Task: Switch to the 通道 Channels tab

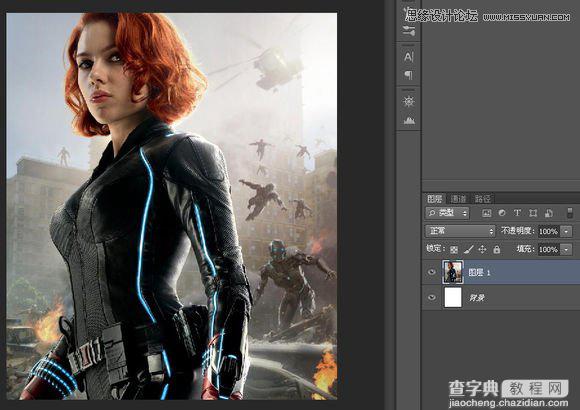Action: click(x=458, y=199)
